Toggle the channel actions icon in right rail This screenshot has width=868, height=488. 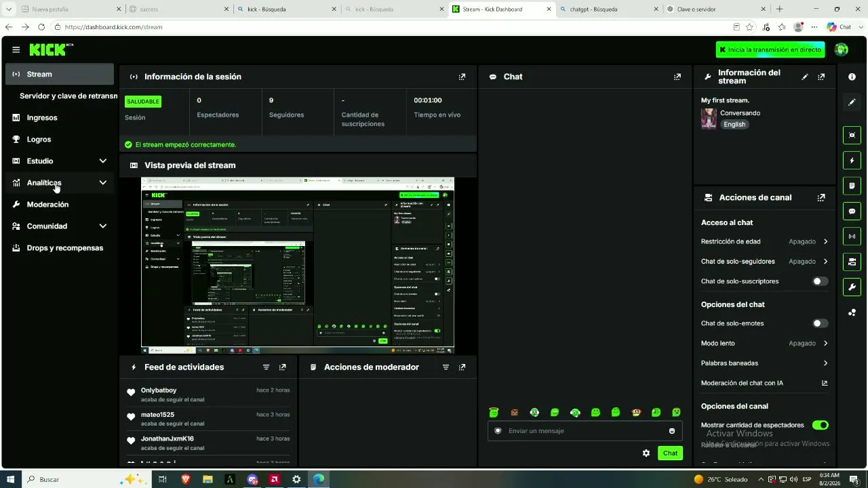[x=852, y=262]
